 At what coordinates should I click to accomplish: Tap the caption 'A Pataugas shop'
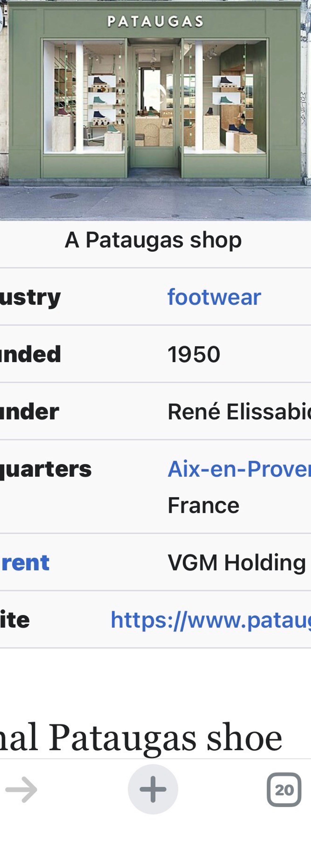pyautogui.click(x=153, y=240)
